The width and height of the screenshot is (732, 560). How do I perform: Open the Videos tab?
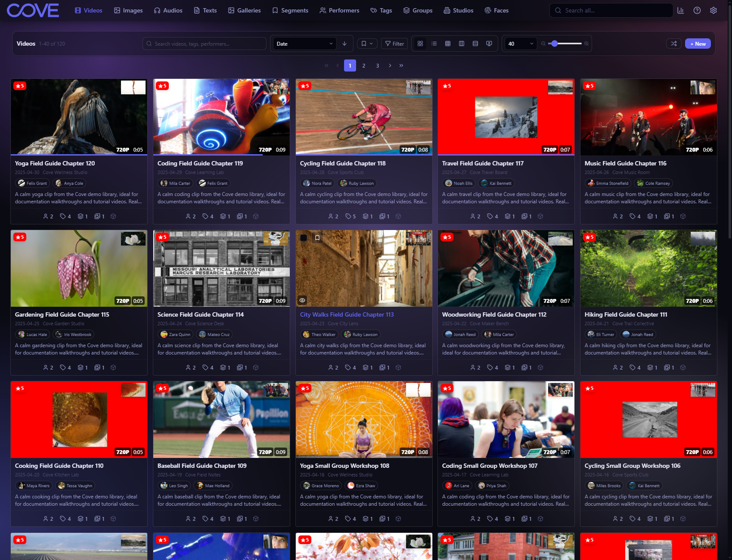point(89,10)
